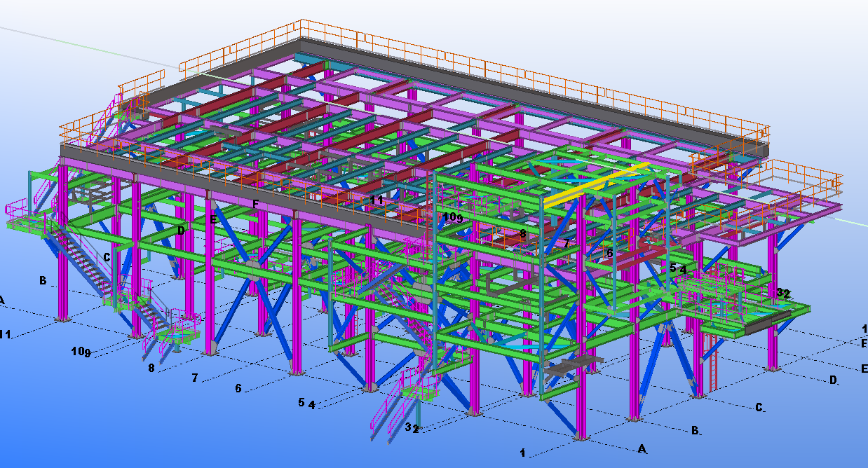This screenshot has width=868, height=468.
Task: Click the column base plate at grid 1/A
Action: point(578,438)
